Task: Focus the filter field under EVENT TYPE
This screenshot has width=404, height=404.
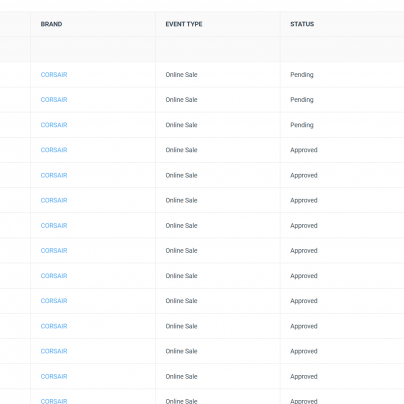Action: point(218,49)
